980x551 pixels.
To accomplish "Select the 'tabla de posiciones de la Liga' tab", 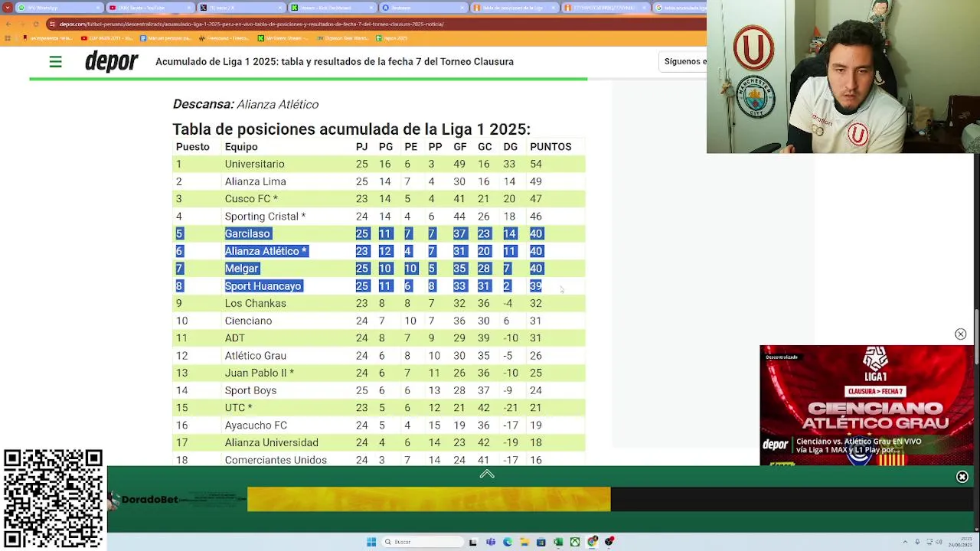I will [514, 8].
